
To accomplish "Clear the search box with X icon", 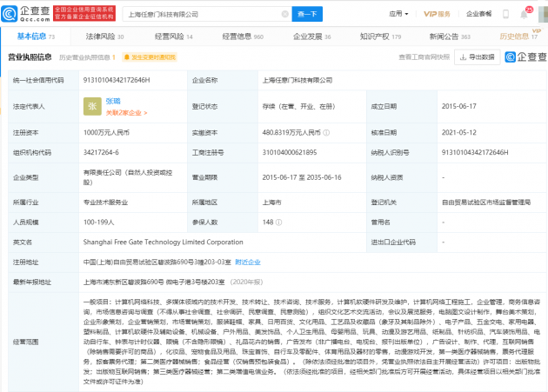I will point(284,14).
